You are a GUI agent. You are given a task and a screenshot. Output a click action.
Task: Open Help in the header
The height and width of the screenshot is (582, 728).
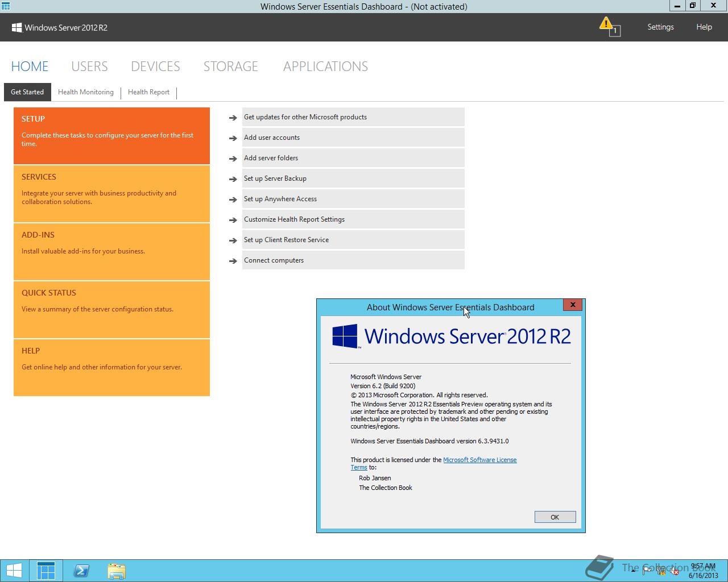[704, 27]
